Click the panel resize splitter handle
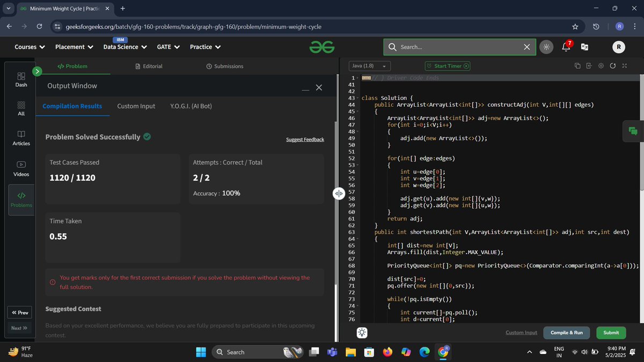The image size is (644, 362). tap(339, 193)
